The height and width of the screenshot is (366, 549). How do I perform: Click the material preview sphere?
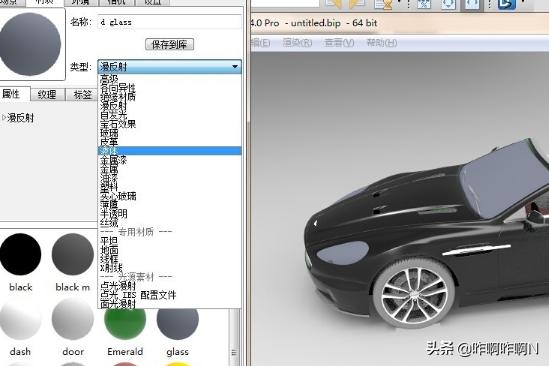click(30, 44)
